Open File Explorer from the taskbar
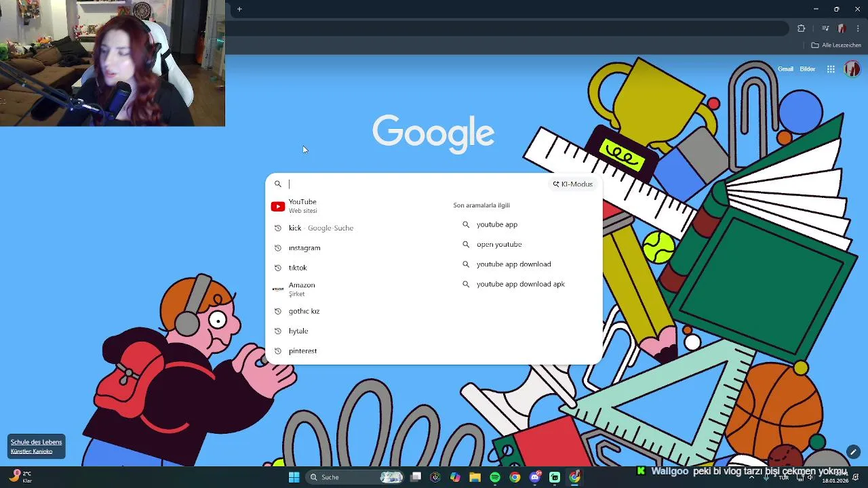This screenshot has height=488, width=868. click(x=475, y=477)
